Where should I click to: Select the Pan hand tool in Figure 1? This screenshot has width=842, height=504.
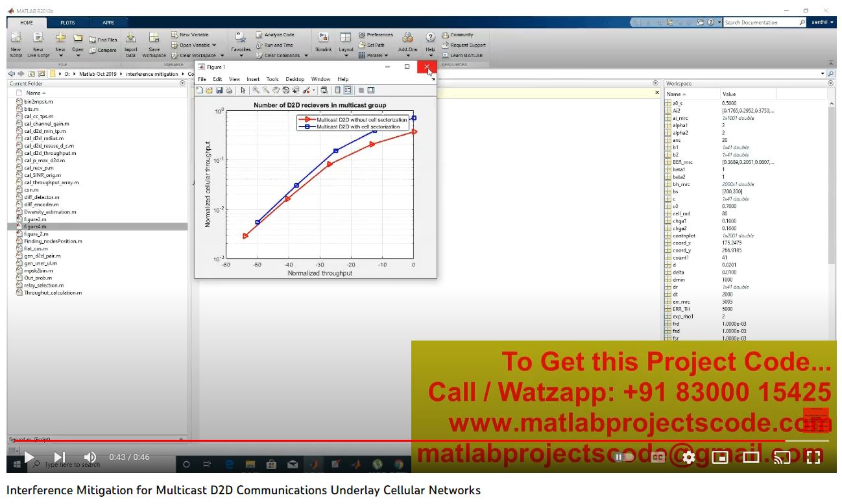click(x=276, y=90)
